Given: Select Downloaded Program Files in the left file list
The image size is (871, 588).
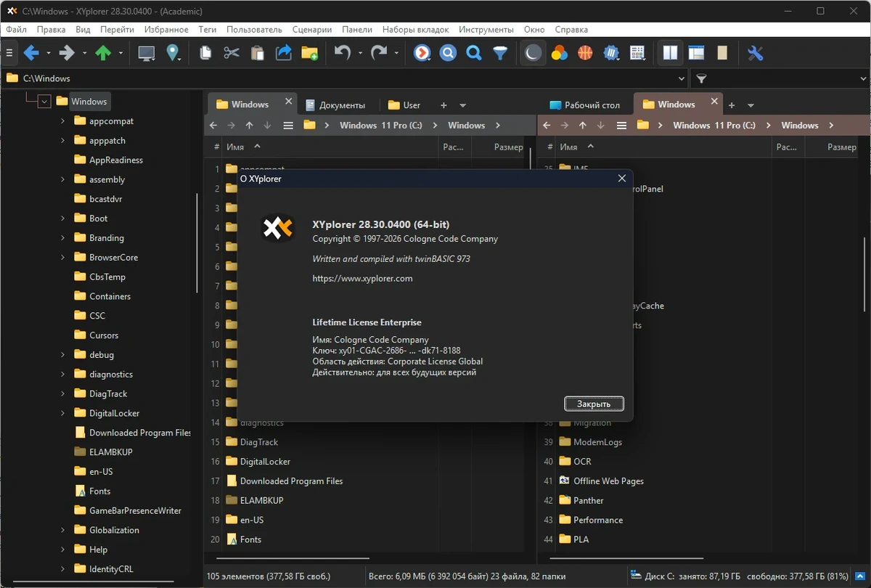Looking at the screenshot, I should (291, 481).
